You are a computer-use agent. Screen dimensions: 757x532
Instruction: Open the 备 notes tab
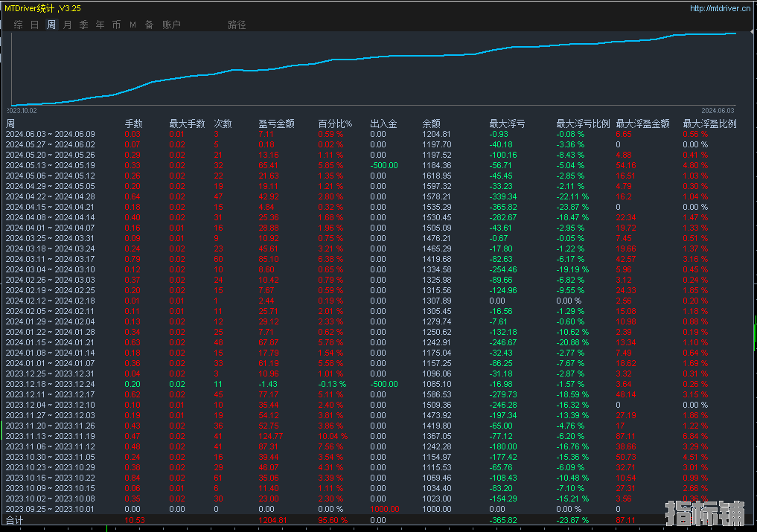click(x=149, y=25)
